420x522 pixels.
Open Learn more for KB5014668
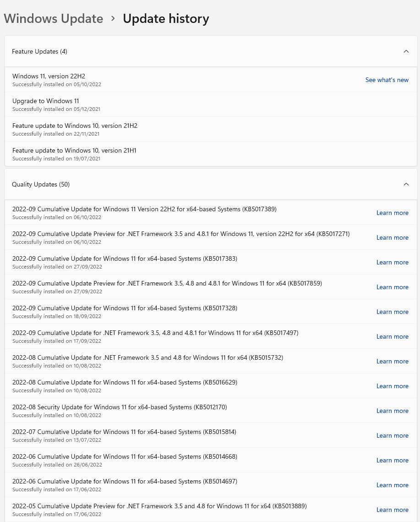point(392,460)
